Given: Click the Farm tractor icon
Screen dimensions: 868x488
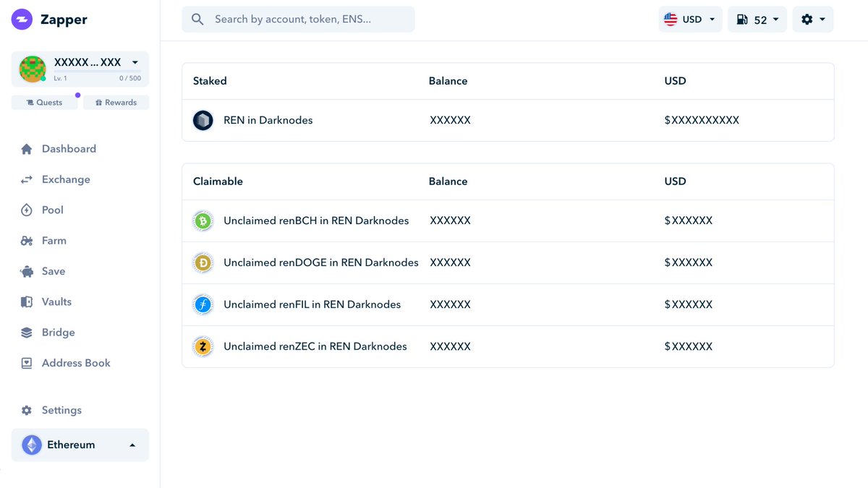Looking at the screenshot, I should [x=27, y=241].
